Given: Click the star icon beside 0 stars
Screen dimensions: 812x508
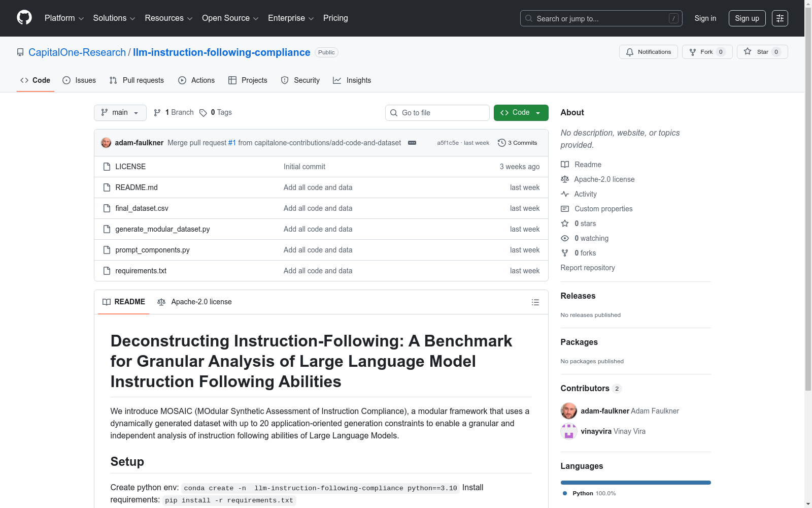Looking at the screenshot, I should click(565, 224).
